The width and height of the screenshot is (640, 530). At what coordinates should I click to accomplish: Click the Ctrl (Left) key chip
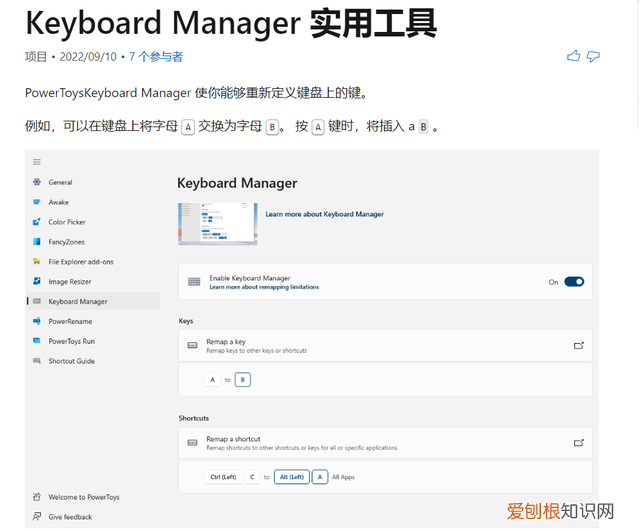(x=223, y=477)
